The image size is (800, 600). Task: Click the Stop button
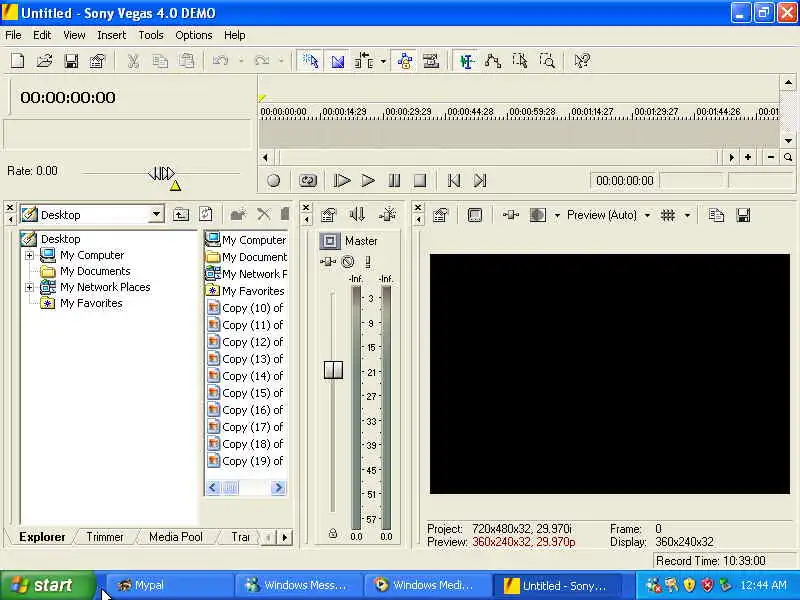pyautogui.click(x=420, y=181)
